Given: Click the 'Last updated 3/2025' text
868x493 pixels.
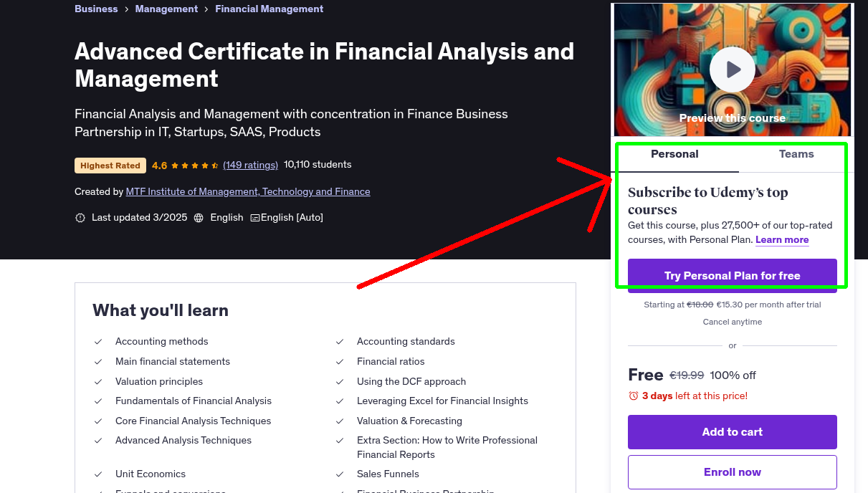Looking at the screenshot, I should click(140, 218).
